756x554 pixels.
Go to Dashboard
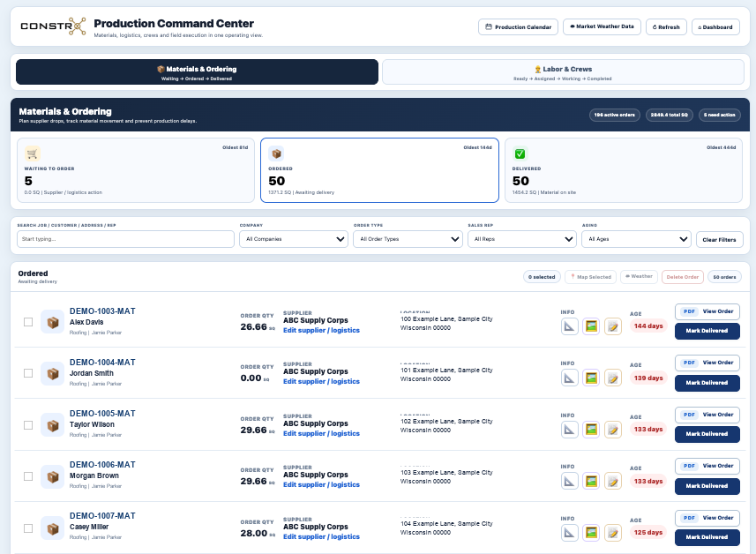point(715,27)
